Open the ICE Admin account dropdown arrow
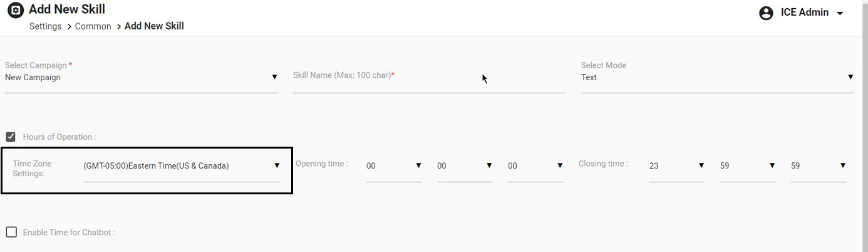This screenshot has width=868, height=252. click(840, 14)
